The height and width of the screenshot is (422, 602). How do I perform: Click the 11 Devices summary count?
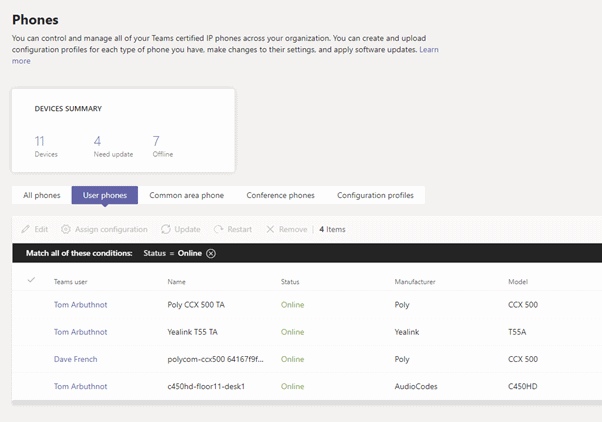(40, 141)
